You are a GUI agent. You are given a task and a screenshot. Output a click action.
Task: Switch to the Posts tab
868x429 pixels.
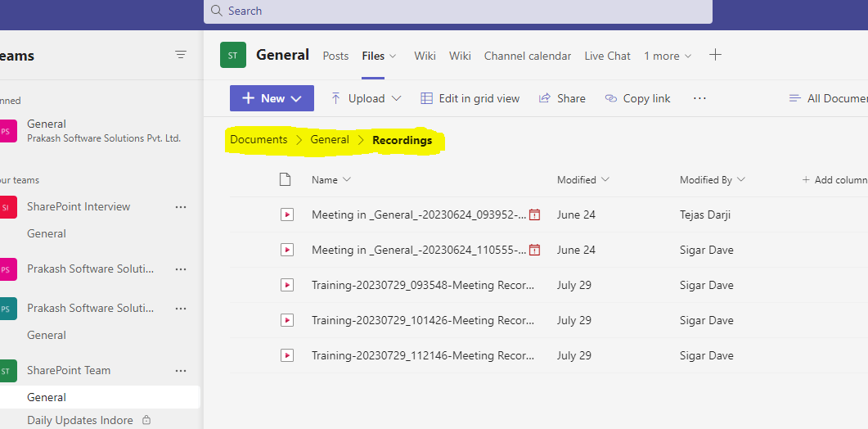[x=335, y=56]
